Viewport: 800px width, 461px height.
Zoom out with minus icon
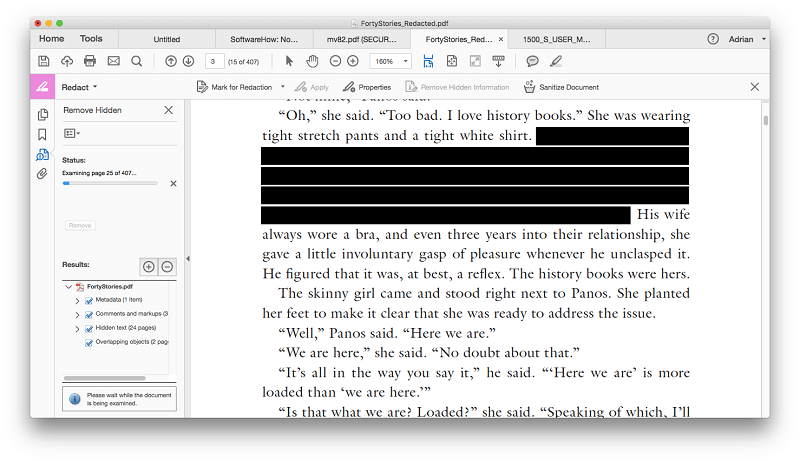click(x=335, y=61)
